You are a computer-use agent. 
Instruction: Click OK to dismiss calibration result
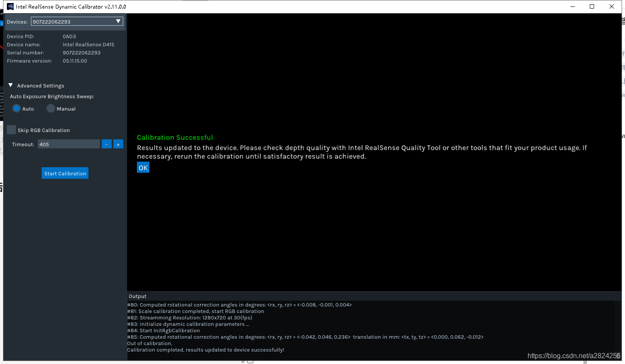pyautogui.click(x=143, y=168)
